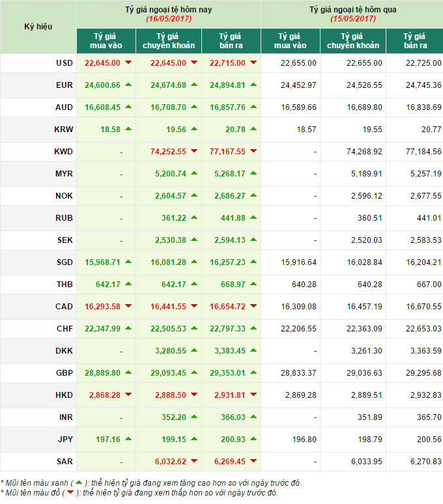Click yesterday's CAD value 16,457.19
Screen dimensions: 443x504
pos(364,307)
